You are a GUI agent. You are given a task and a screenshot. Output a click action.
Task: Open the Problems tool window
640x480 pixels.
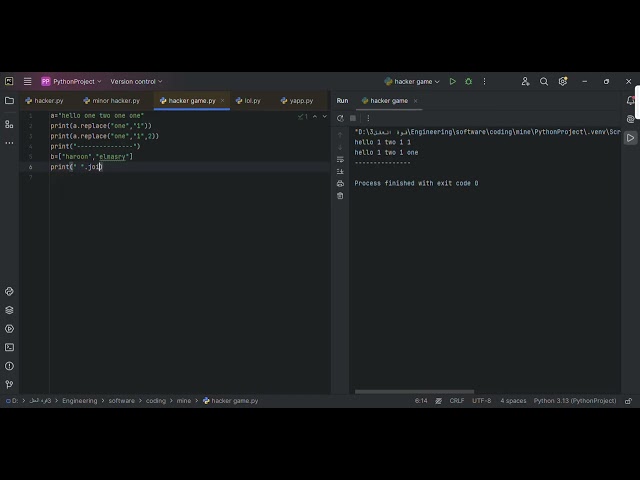pos(9,366)
